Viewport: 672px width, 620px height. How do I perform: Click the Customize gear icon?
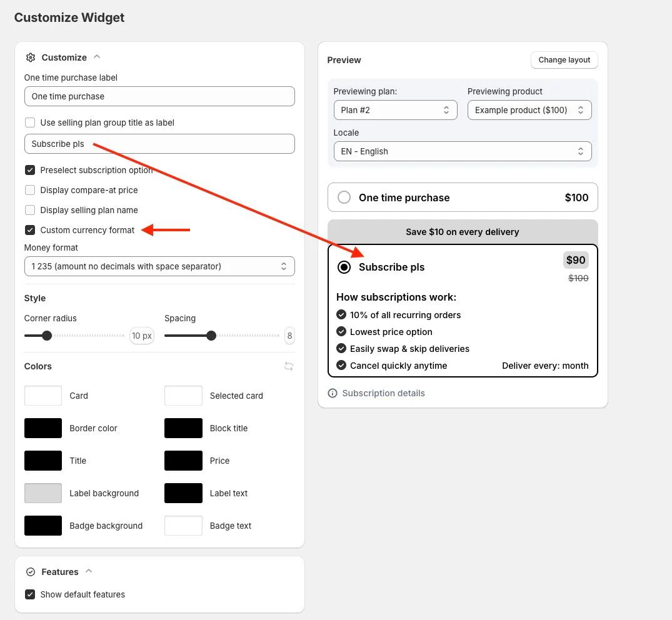pyautogui.click(x=31, y=57)
